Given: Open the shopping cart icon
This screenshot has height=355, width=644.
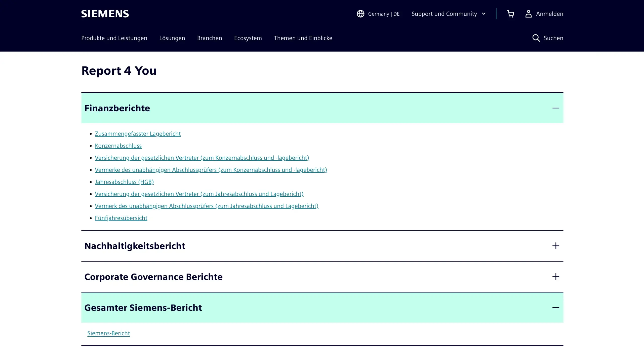Looking at the screenshot, I should pyautogui.click(x=510, y=14).
